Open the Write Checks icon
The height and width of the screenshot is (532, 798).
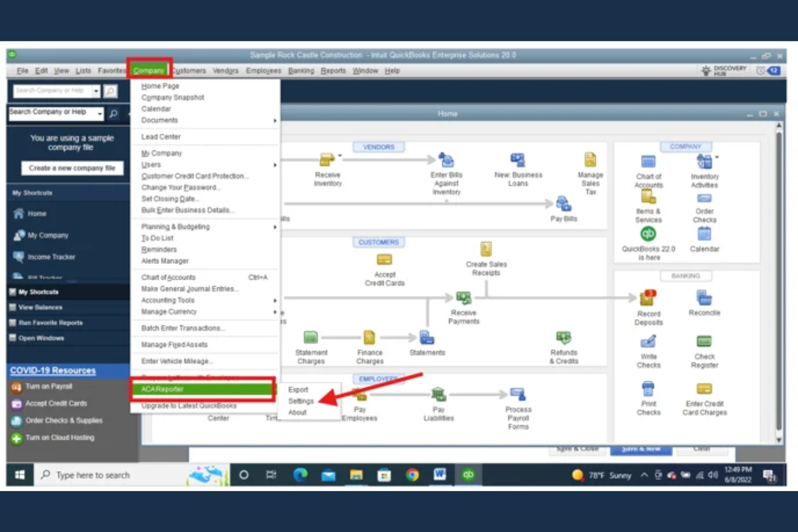click(x=648, y=342)
